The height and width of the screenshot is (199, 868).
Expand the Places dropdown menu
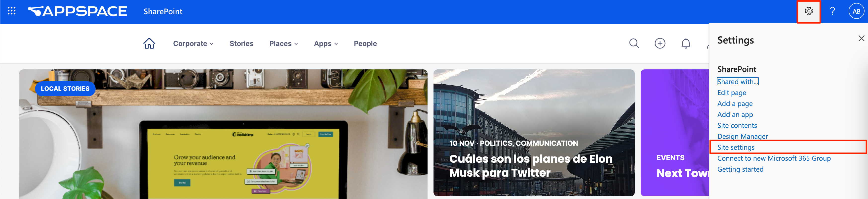tap(284, 44)
